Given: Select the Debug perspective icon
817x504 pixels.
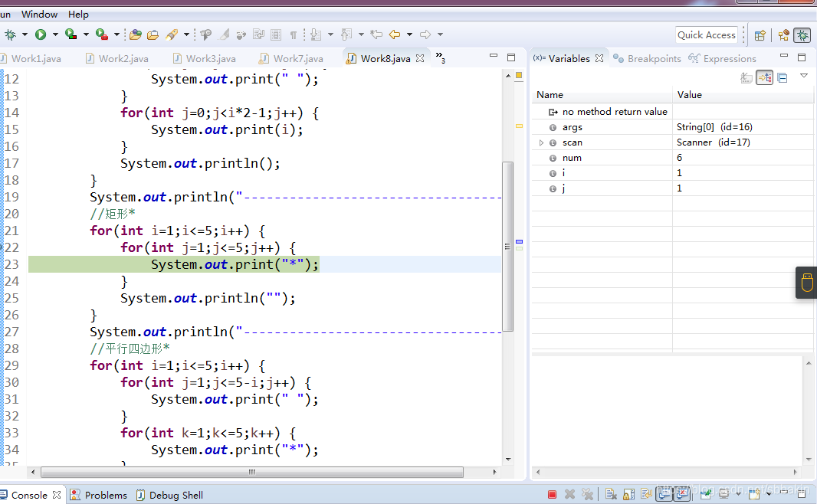Looking at the screenshot, I should [x=802, y=35].
